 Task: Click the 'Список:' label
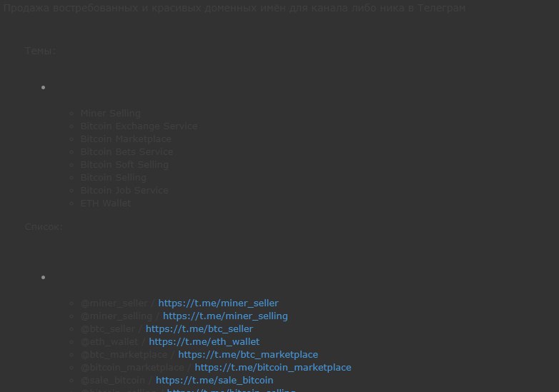click(44, 227)
